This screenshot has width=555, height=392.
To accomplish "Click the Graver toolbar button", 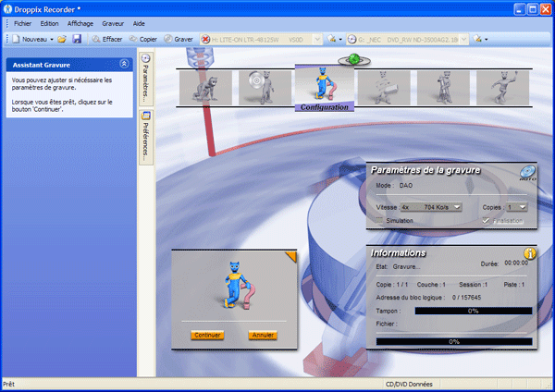I will pos(179,39).
